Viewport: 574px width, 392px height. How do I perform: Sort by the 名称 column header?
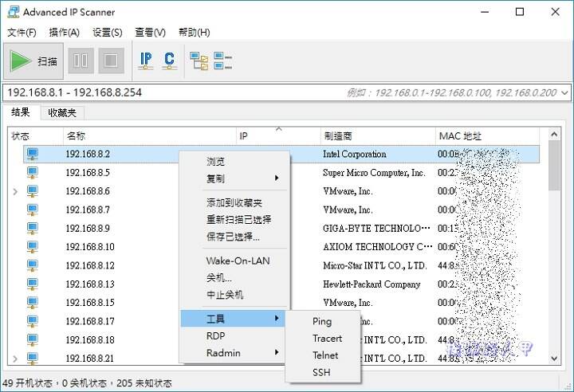click(150, 136)
